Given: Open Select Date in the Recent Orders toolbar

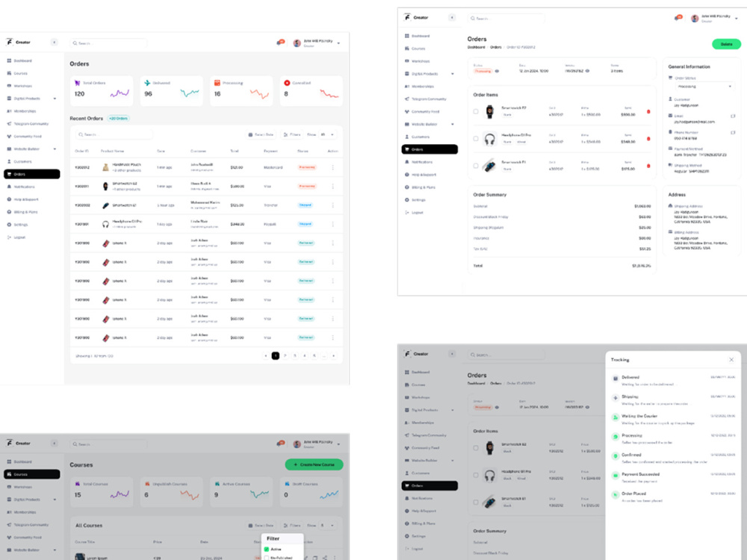Looking at the screenshot, I should coord(261,134).
